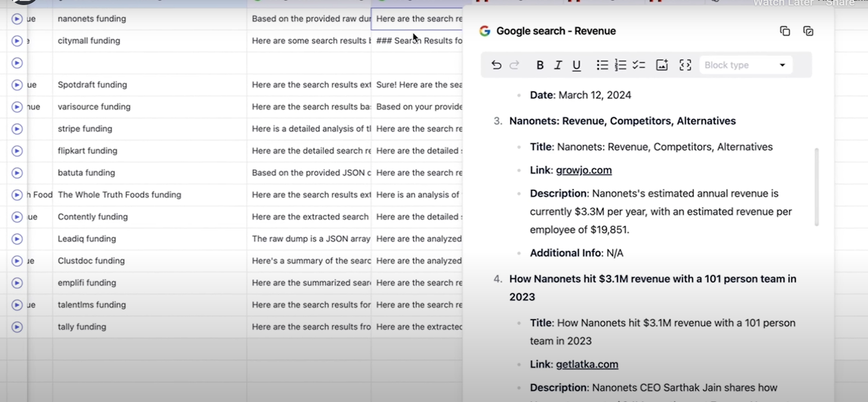Viewport: 868px width, 402px height.
Task: Open 'Here are the extracted' cell in tally row
Action: coord(417,327)
